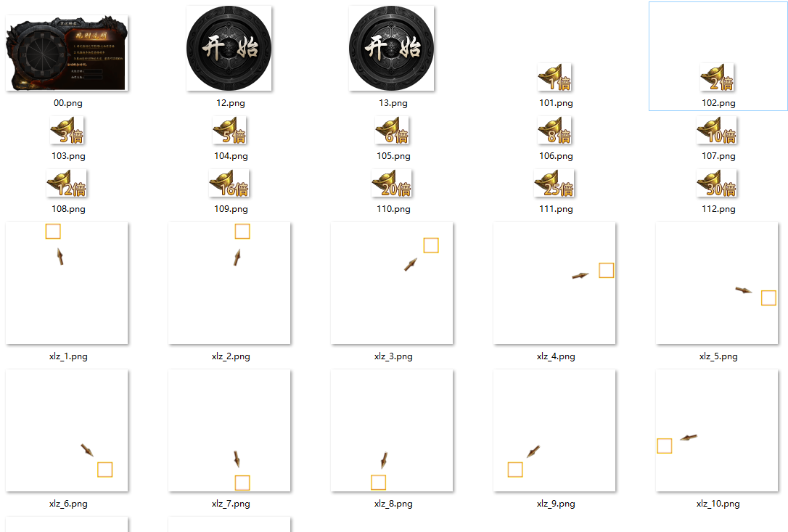788x532 pixels.
Task: Select the 10倍 ingot icon 107.png
Action: click(717, 130)
